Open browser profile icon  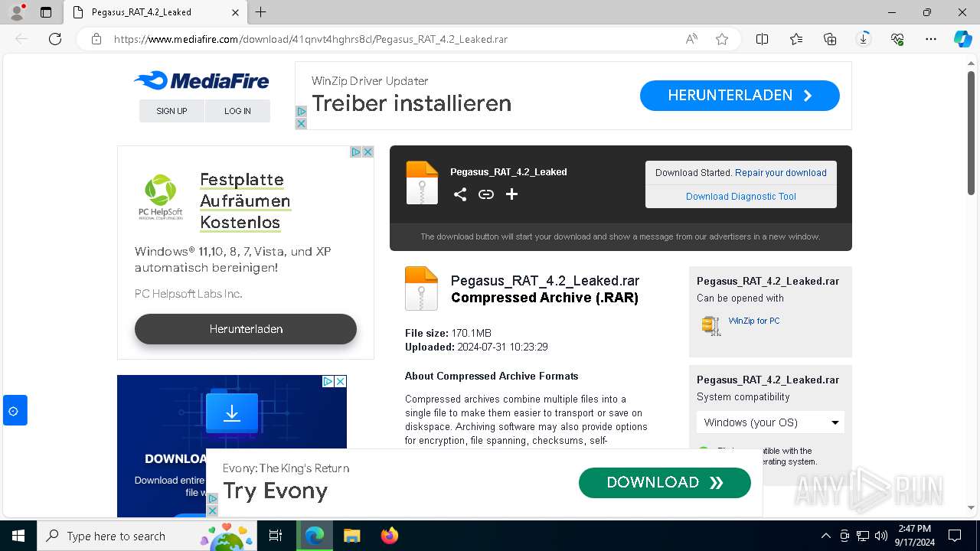pyautogui.click(x=16, y=12)
